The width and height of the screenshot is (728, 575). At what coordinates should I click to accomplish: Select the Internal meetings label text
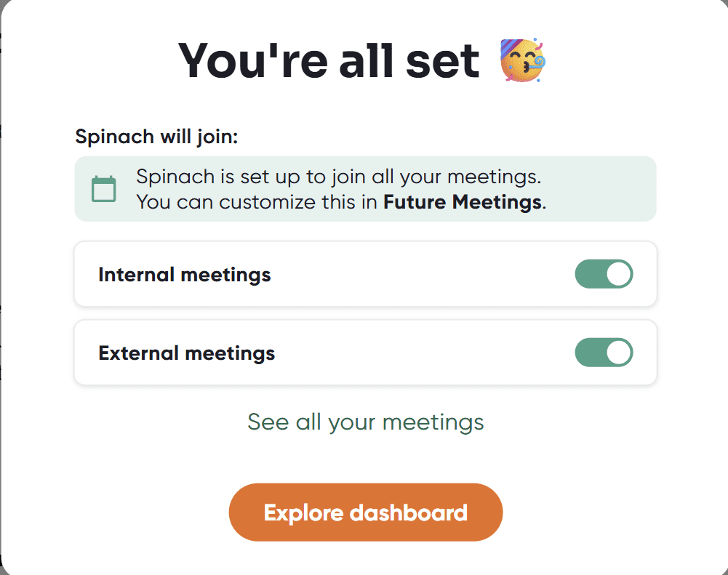(x=184, y=275)
